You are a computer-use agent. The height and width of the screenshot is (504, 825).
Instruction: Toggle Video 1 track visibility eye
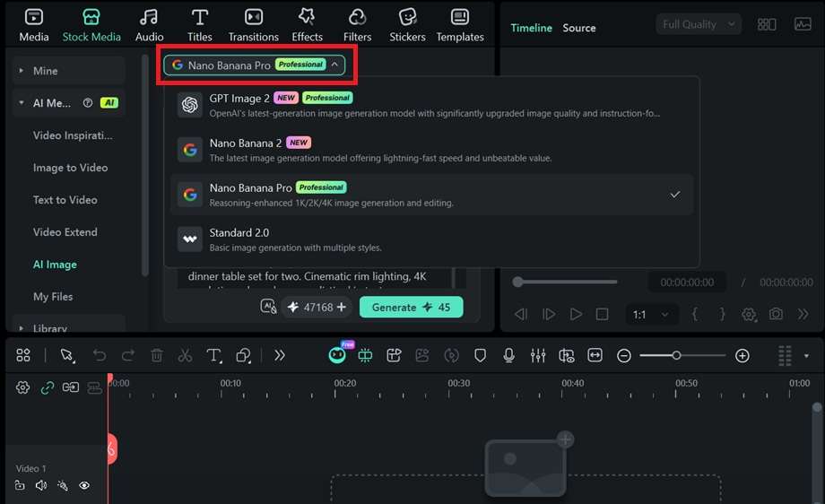[84, 485]
